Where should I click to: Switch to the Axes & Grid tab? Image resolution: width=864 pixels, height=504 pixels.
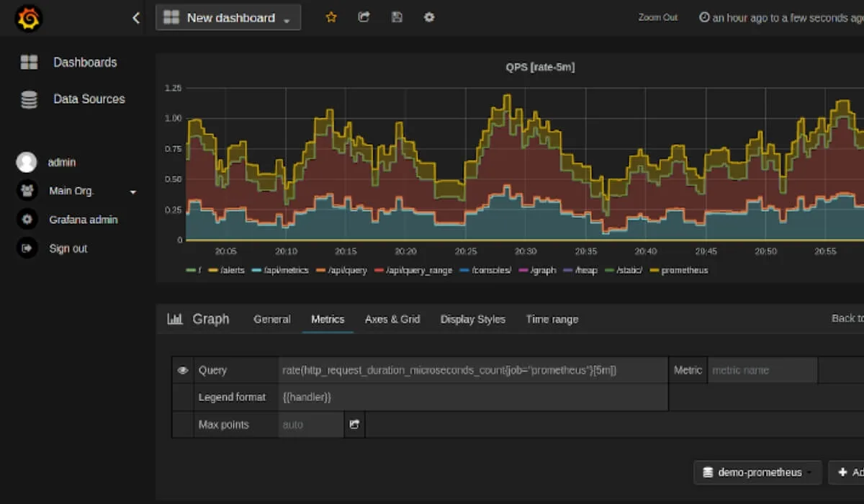(x=392, y=319)
